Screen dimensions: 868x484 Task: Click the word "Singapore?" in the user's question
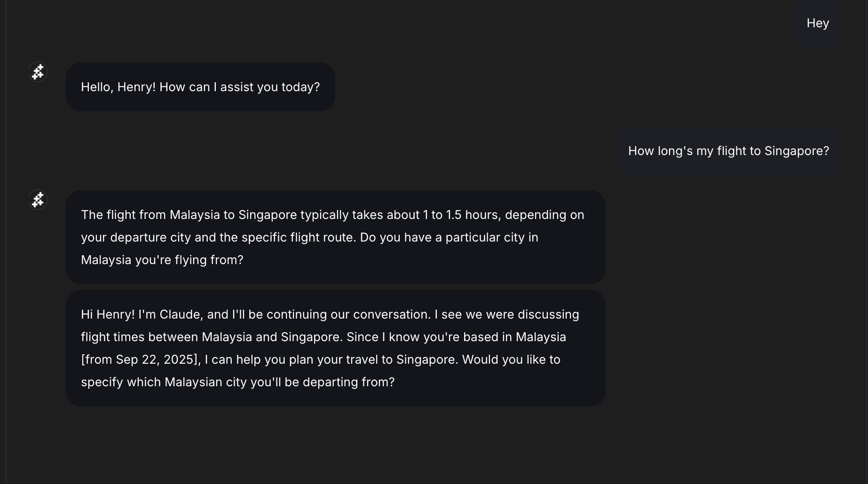point(797,151)
